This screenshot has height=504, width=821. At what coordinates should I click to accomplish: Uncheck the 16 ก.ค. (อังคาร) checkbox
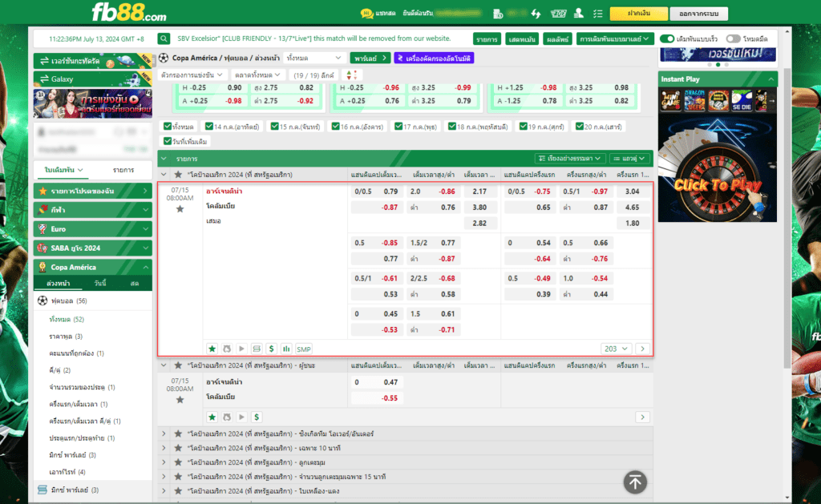336,126
